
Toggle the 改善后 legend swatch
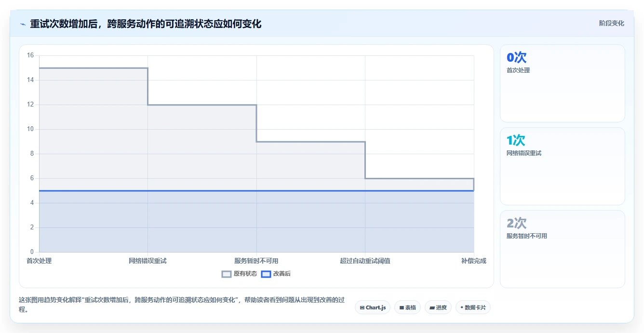266,274
